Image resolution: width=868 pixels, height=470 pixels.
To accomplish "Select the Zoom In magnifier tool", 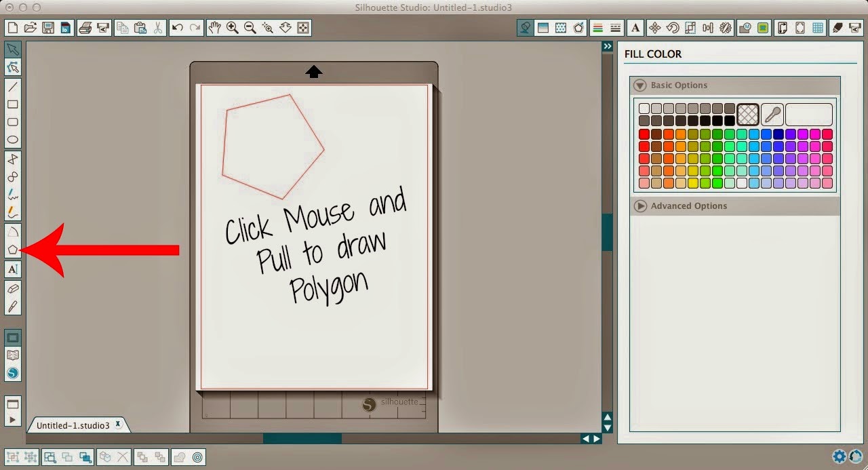I will click(232, 28).
